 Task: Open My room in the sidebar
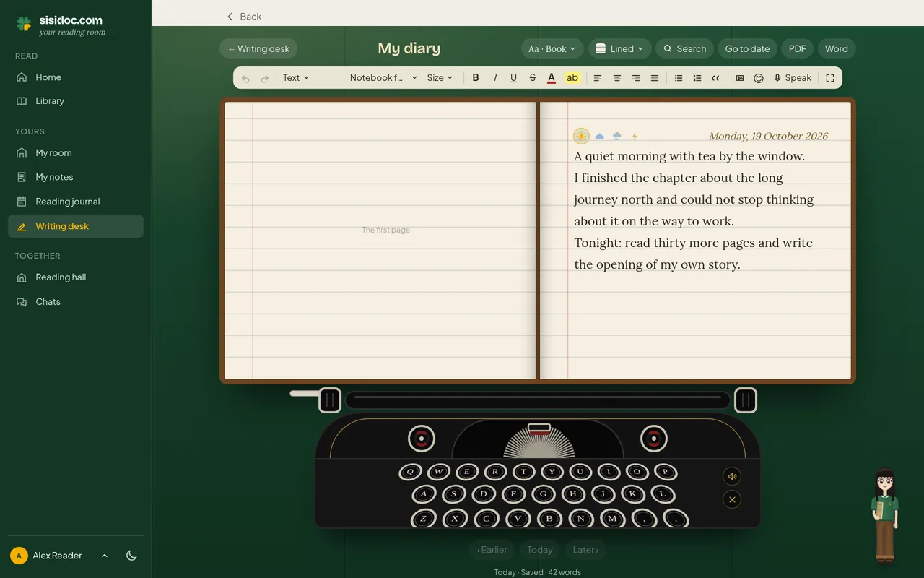[76, 153]
